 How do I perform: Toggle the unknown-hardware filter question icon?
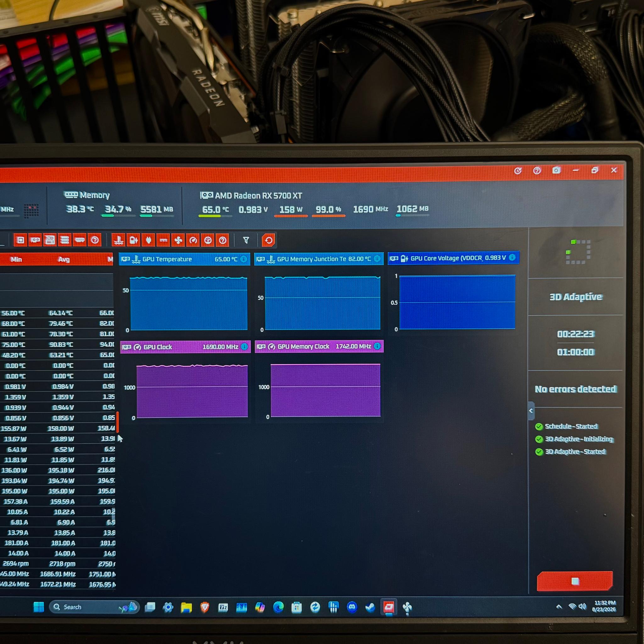tap(95, 240)
